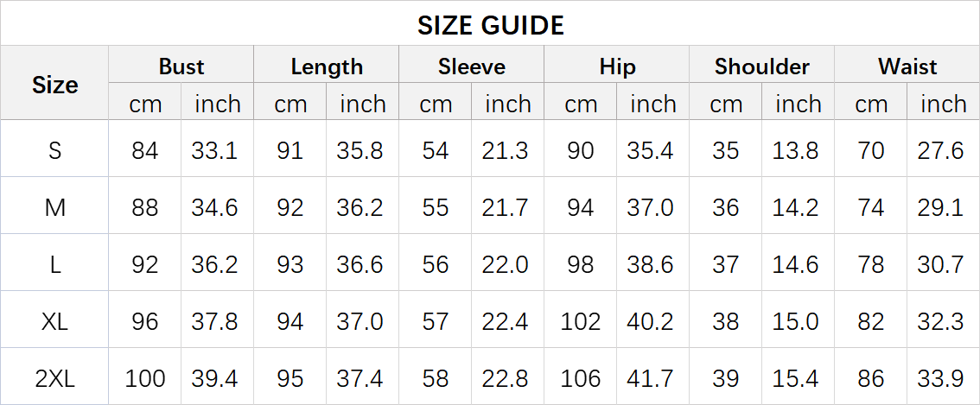Viewport: 980px width, 405px height.
Task: Click the S size row label
Action: point(54,150)
